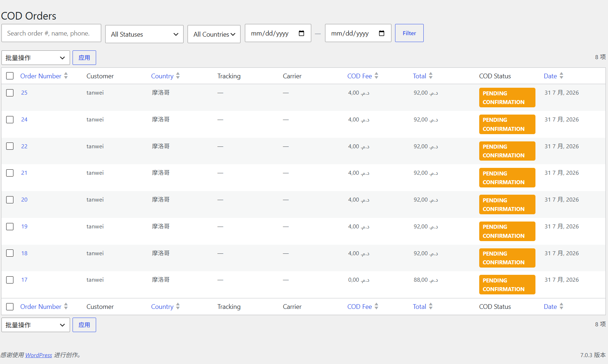608x364 pixels.
Task: Open order number 25 link
Action: pos(24,93)
